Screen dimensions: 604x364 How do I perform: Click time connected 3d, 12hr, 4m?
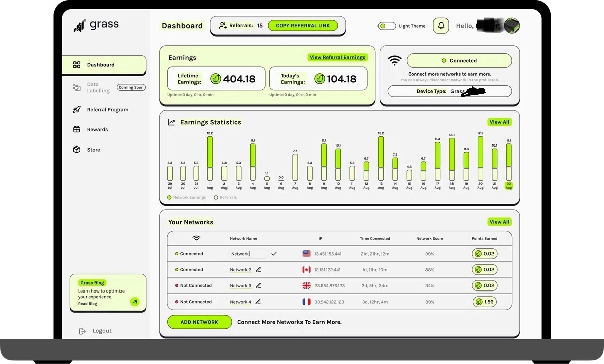(x=374, y=302)
